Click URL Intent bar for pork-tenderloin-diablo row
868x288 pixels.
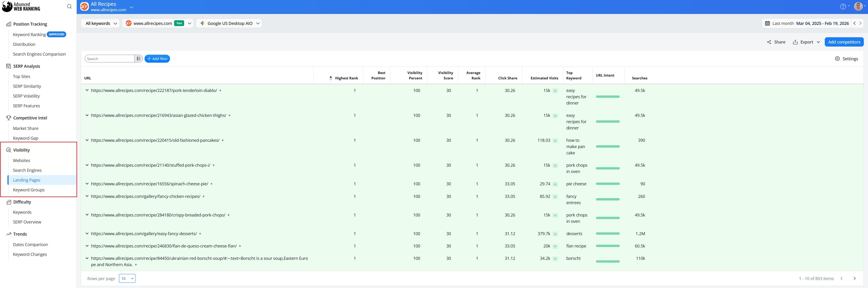(608, 97)
